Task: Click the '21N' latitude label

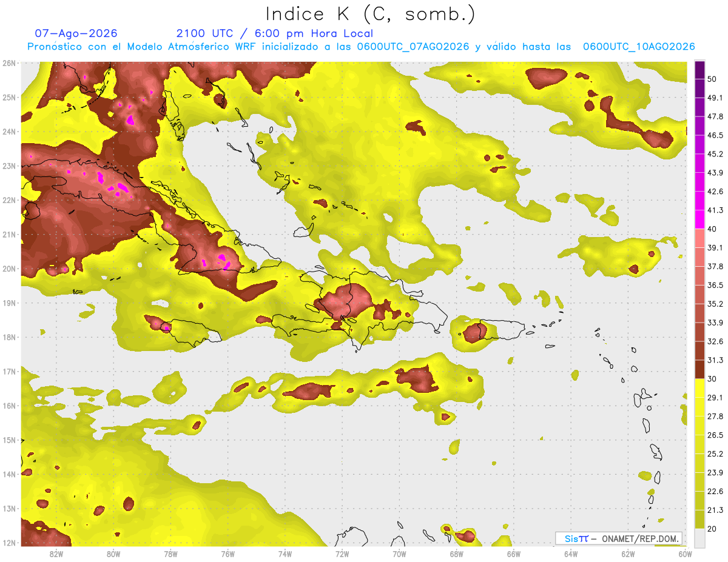Action: coord(8,235)
